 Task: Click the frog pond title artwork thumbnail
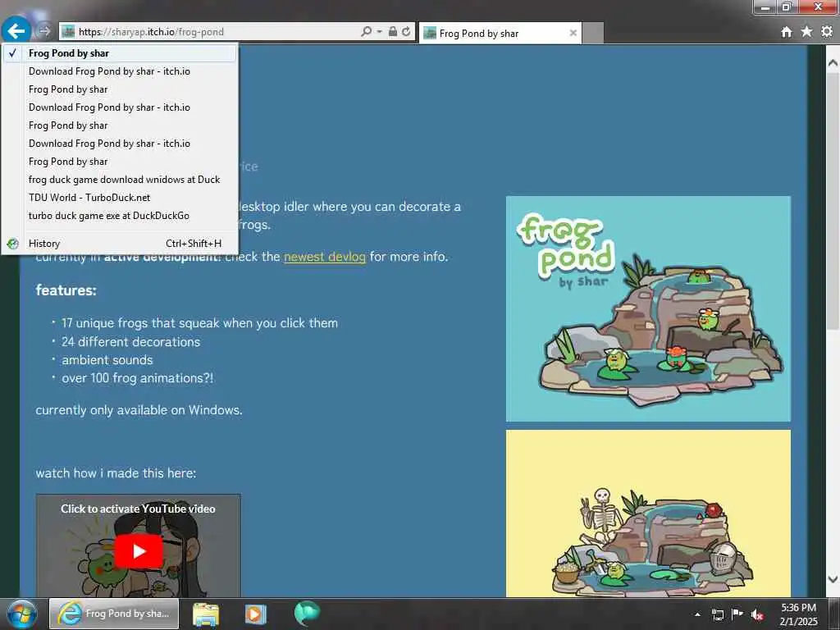[648, 308]
